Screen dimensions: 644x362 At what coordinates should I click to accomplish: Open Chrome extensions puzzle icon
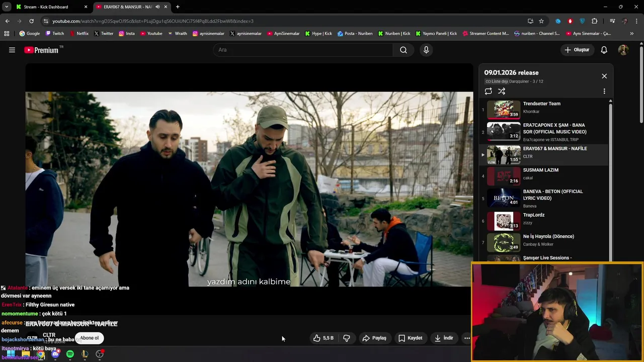595,21
